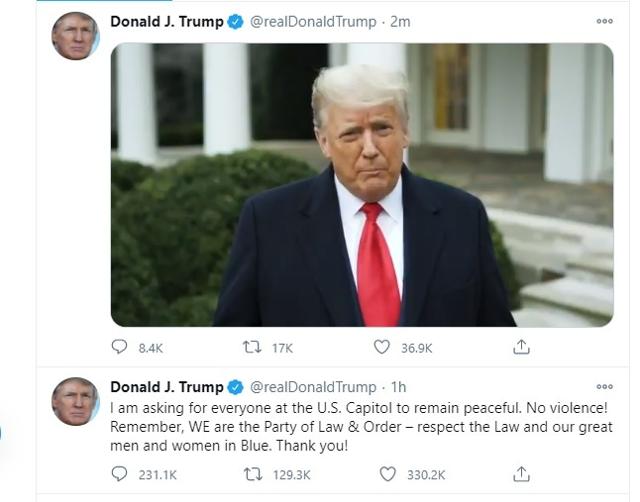Reply to the video tweet with 8.4K comments
The image size is (640, 502).
(x=119, y=347)
